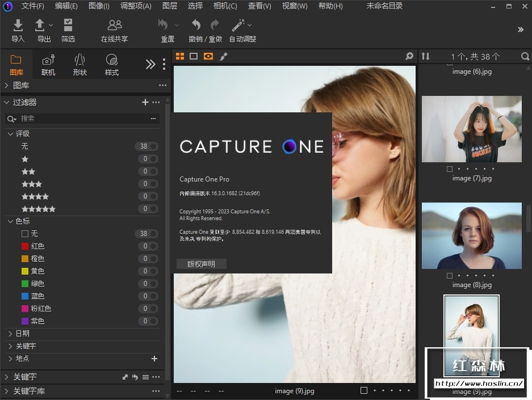The image size is (532, 400).
Task: Collapse the Rating (评级) filter group
Action: tap(10, 134)
